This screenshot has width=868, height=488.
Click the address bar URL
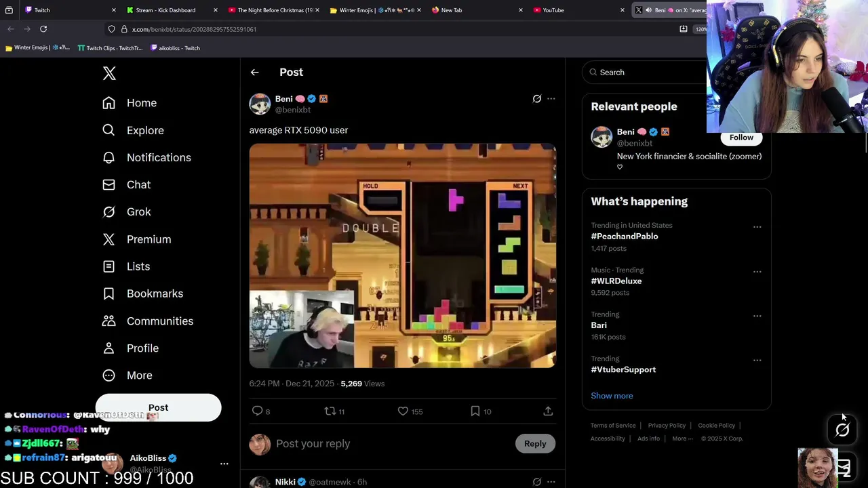pyautogui.click(x=194, y=29)
